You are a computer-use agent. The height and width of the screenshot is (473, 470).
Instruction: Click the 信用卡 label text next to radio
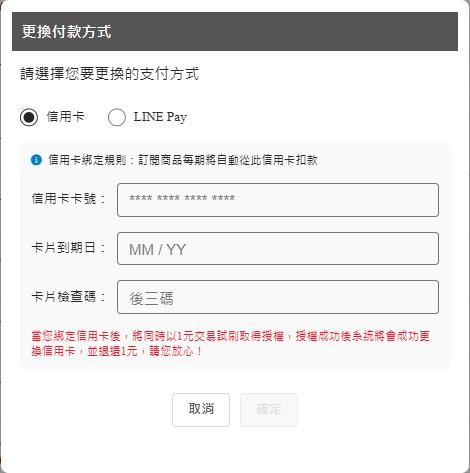point(65,117)
